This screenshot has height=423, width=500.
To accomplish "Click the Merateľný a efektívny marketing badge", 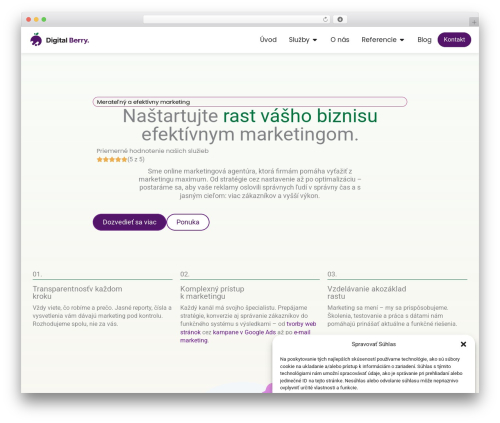I will coord(250,102).
